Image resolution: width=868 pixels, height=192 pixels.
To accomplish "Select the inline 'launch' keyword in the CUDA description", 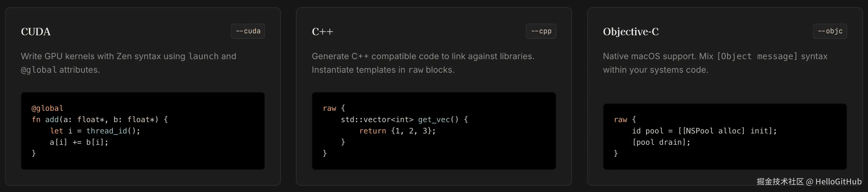I will tap(203, 56).
